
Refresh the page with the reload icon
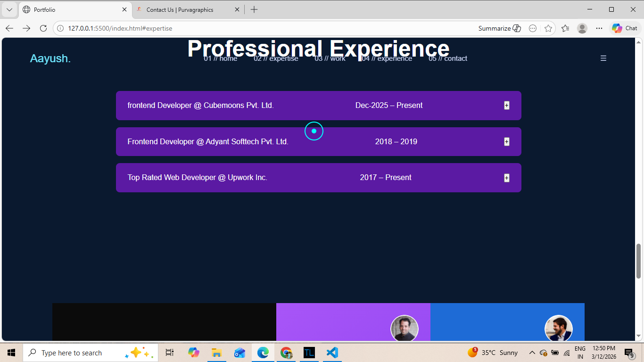(x=43, y=28)
